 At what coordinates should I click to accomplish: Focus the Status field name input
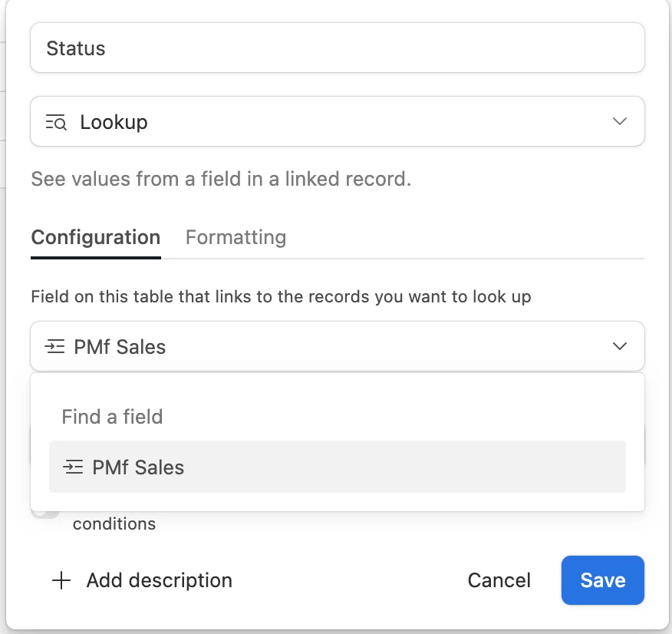tap(337, 48)
